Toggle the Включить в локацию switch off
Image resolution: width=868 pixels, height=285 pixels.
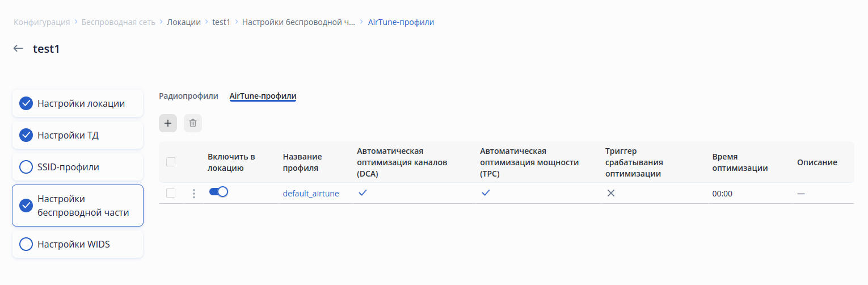(218, 192)
